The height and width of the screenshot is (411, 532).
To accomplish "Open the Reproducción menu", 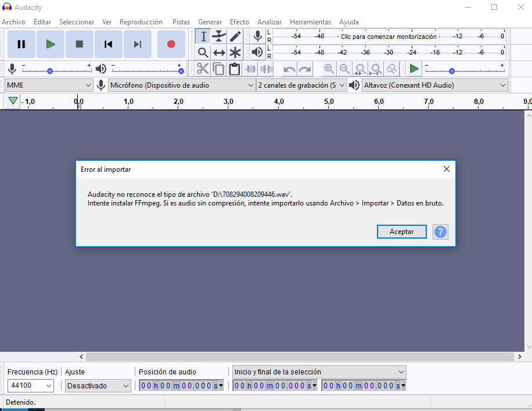I will (x=141, y=22).
